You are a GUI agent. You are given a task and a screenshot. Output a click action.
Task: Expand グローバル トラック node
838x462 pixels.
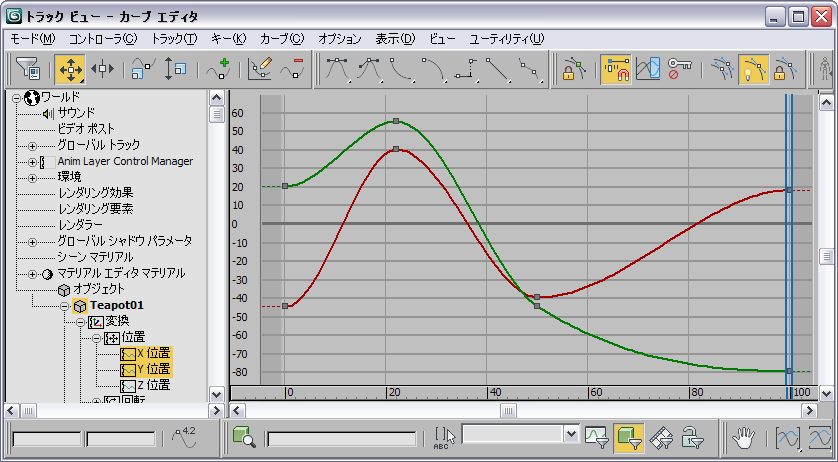pos(33,146)
